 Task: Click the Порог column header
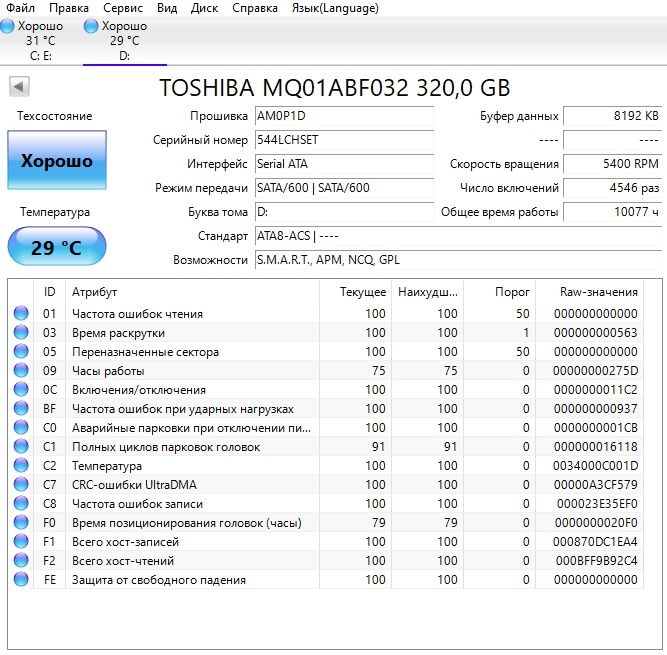point(499,292)
